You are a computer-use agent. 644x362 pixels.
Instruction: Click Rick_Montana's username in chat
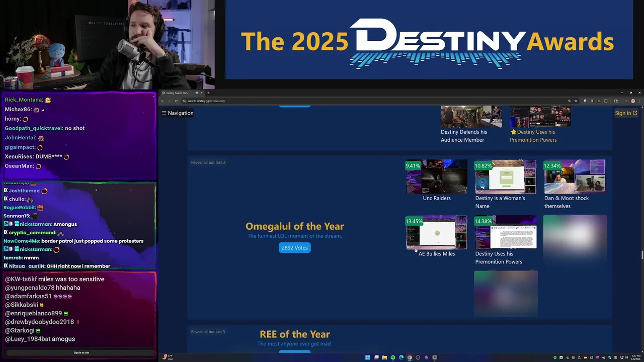pos(24,100)
